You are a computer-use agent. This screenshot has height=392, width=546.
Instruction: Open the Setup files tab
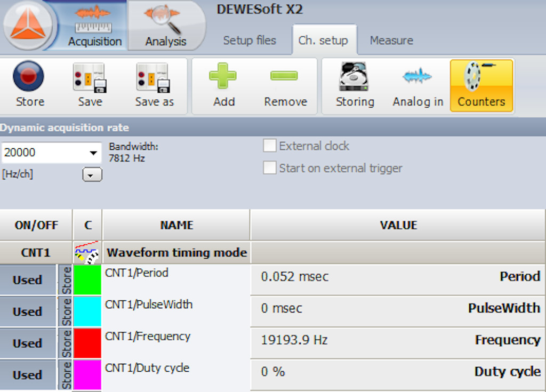coord(250,41)
